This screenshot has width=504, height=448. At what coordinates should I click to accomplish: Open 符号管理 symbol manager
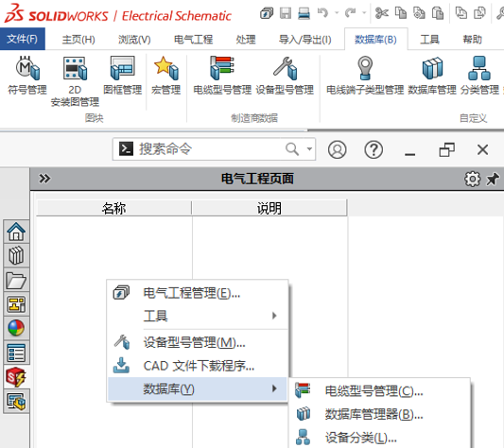pyautogui.click(x=27, y=77)
